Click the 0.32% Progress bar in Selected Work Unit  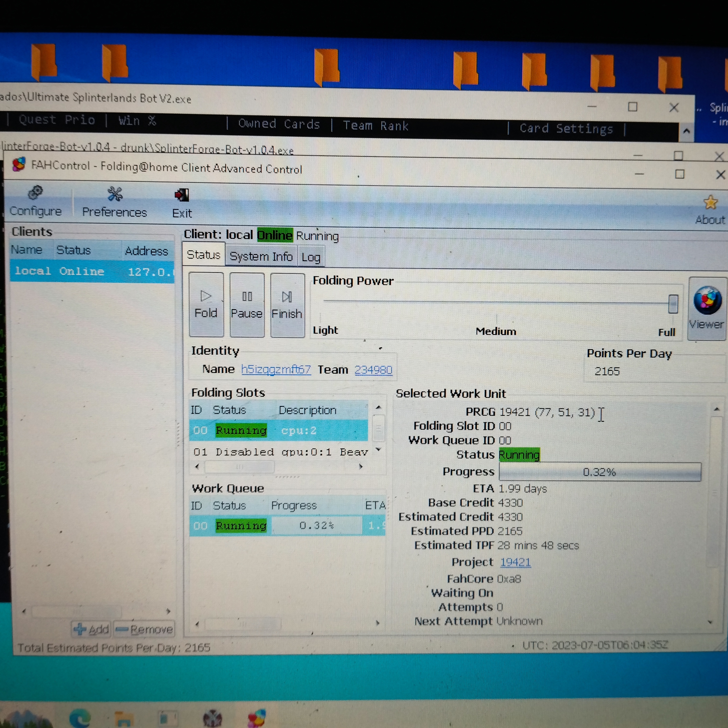click(x=600, y=472)
